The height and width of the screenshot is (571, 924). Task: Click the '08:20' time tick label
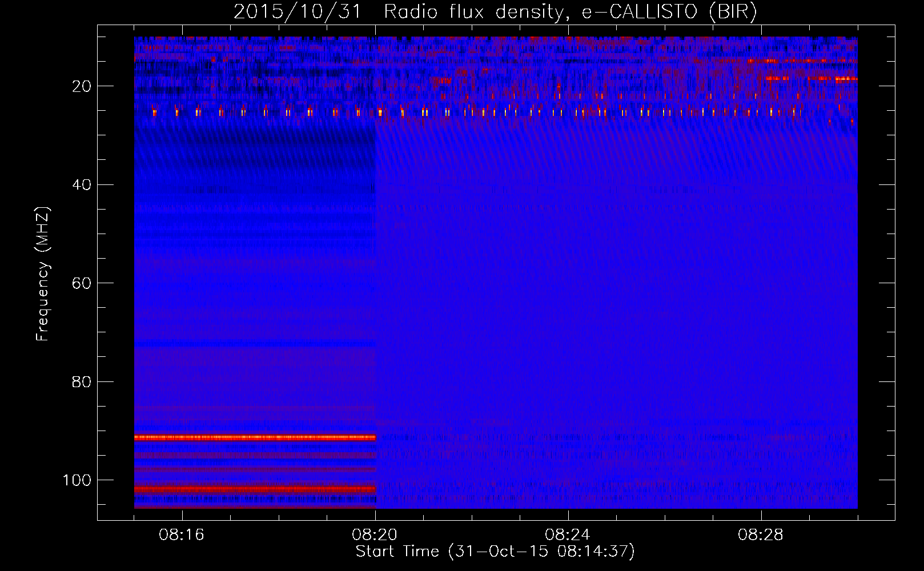(375, 535)
